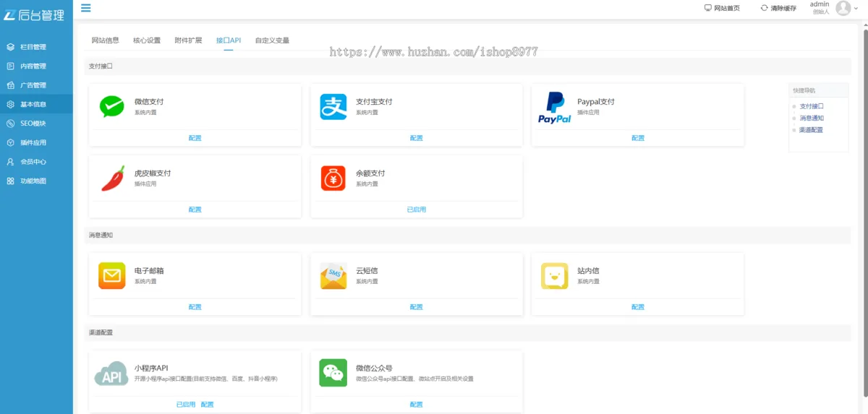868x414 pixels.
Task: Click the 云短信 SMS envelope icon
Action: coord(333,276)
